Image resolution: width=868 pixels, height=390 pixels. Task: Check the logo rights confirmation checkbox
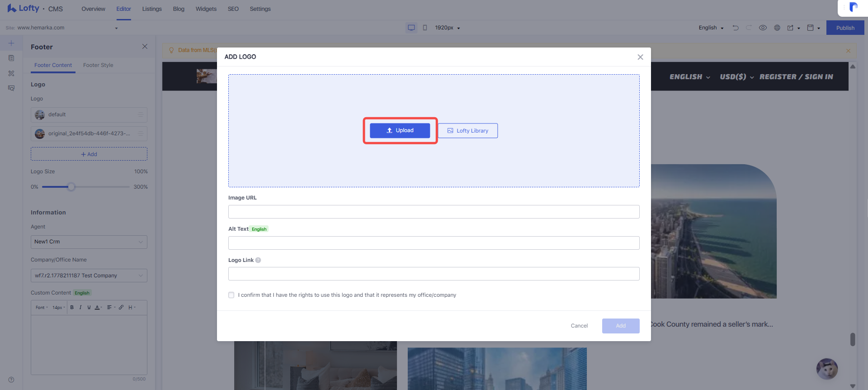point(231,295)
